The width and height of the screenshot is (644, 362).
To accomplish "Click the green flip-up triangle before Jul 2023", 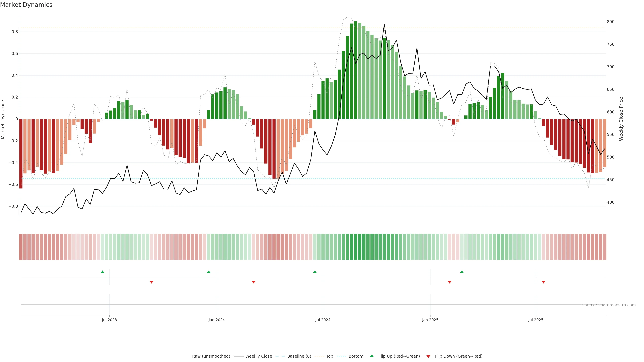I will [x=102, y=272].
